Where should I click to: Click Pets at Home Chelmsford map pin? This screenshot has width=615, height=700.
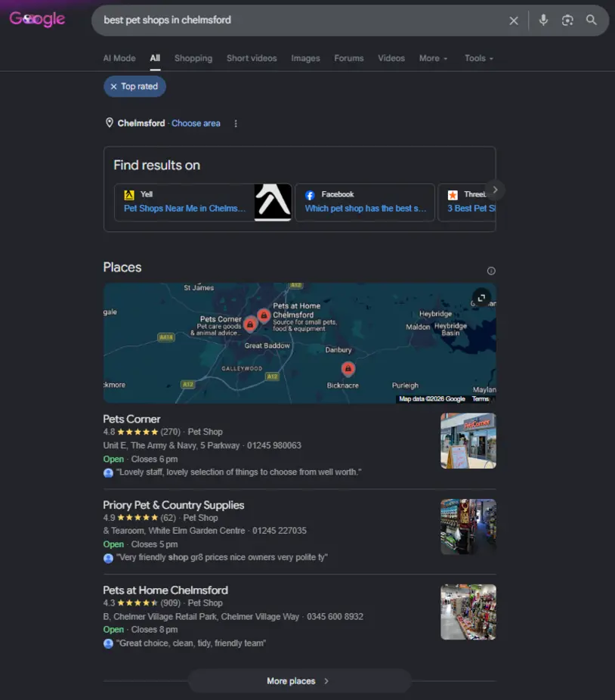tap(264, 316)
